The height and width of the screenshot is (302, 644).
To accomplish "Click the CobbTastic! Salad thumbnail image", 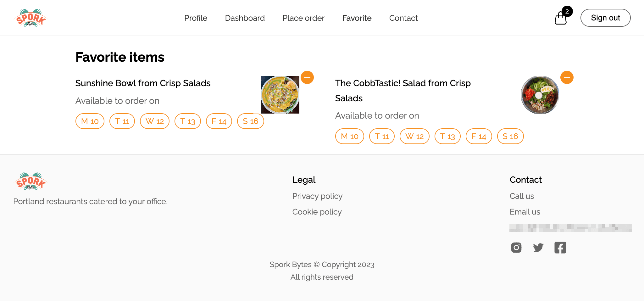I will tap(540, 94).
